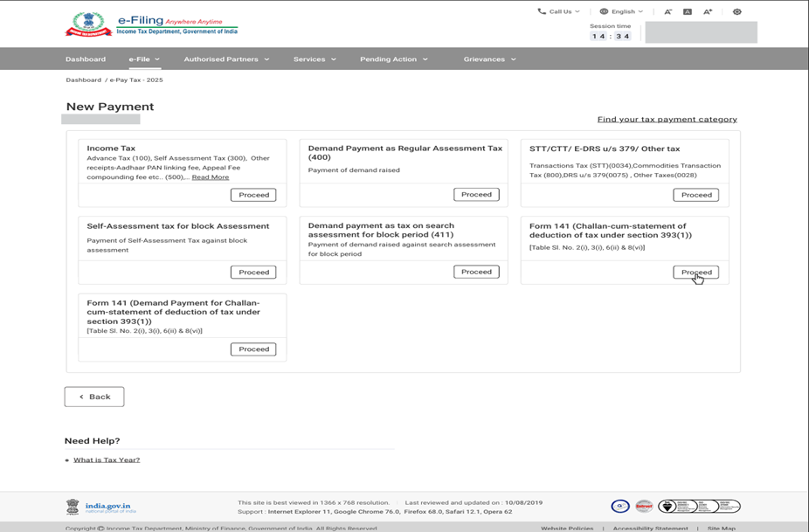Expand the Pending Action dropdown
The height and width of the screenshot is (532, 809).
393,59
